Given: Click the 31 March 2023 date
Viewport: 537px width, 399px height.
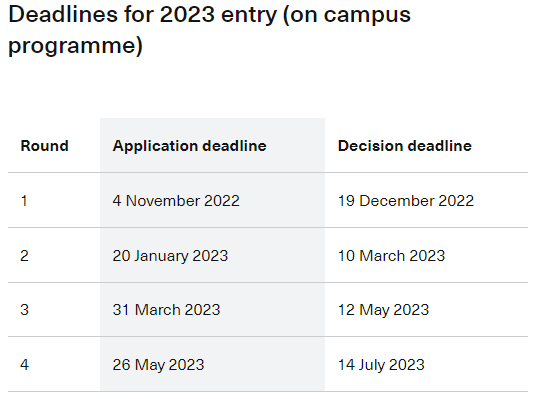Looking at the screenshot, I should [166, 310].
